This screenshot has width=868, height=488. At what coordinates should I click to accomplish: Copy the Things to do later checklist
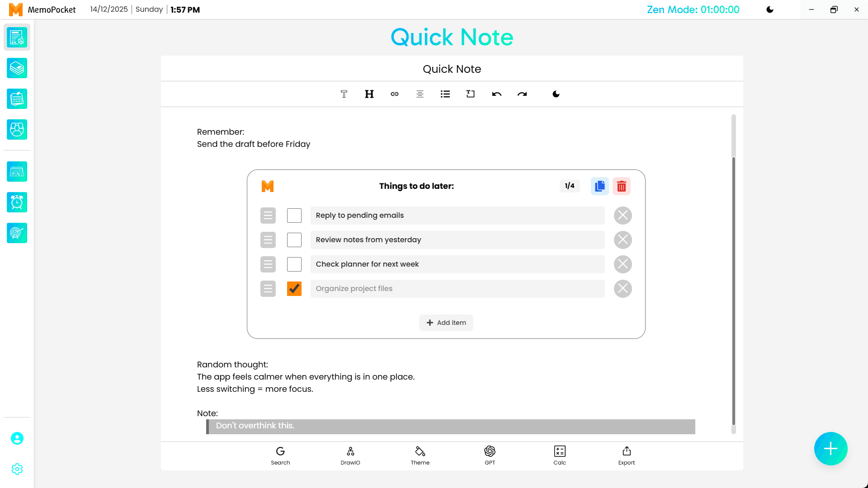(x=600, y=186)
